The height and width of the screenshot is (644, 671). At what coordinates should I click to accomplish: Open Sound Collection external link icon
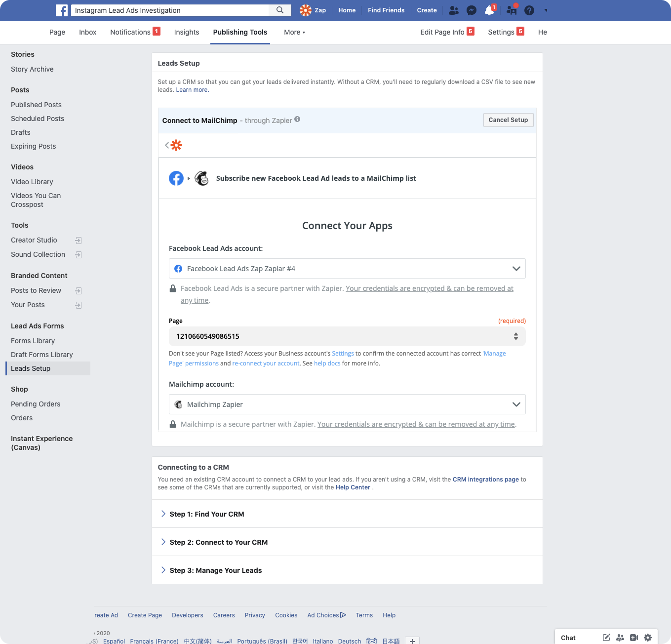click(x=78, y=255)
